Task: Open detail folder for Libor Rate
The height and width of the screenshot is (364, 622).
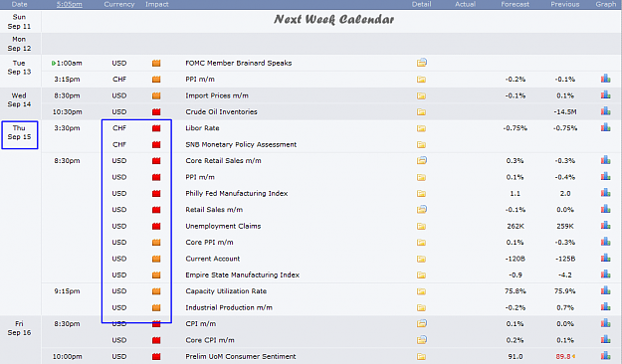Action: [421, 128]
